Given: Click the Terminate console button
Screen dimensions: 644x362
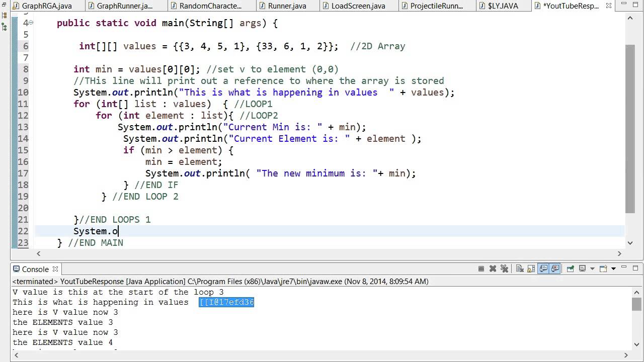Looking at the screenshot, I should 481,268.
